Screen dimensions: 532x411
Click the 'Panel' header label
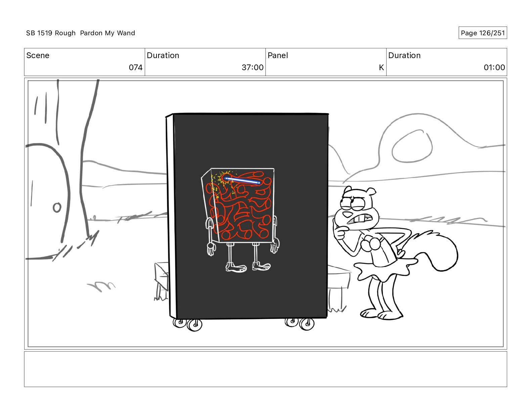click(278, 55)
